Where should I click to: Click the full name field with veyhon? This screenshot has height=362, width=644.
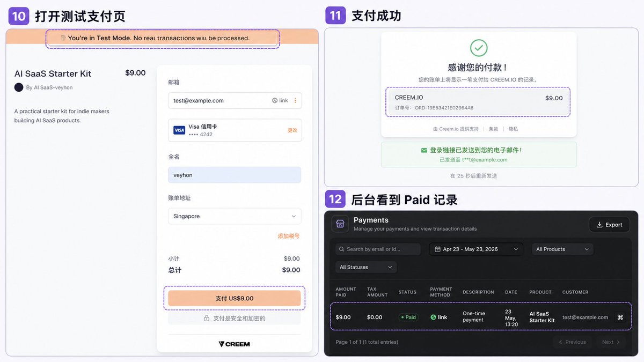(x=235, y=175)
